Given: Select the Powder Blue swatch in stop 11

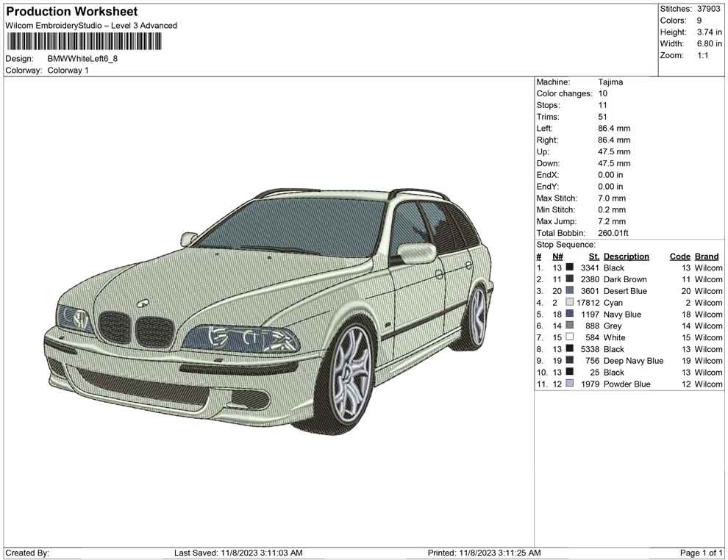Looking at the screenshot, I should pos(568,384).
